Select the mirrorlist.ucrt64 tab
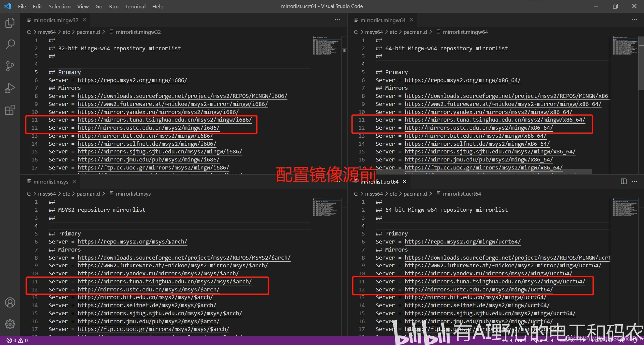The height and width of the screenshot is (345, 644). coord(380,182)
